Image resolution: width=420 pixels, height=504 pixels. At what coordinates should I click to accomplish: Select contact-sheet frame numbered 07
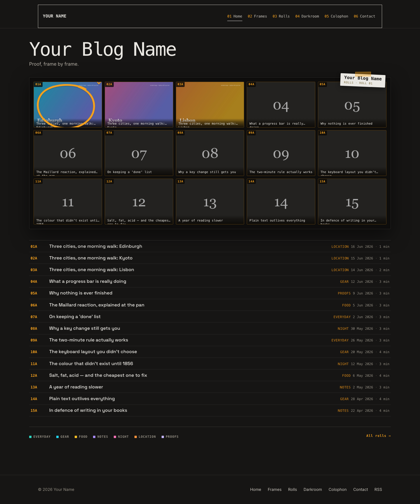[139, 153]
